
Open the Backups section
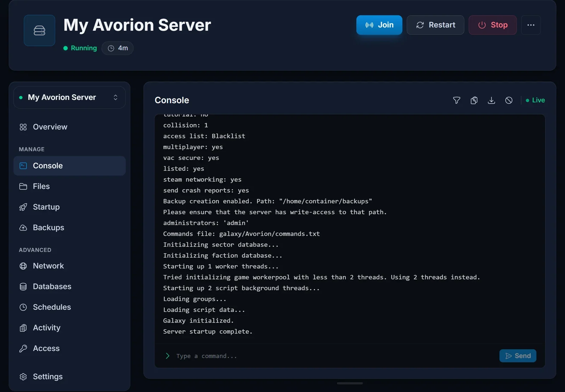70,228
